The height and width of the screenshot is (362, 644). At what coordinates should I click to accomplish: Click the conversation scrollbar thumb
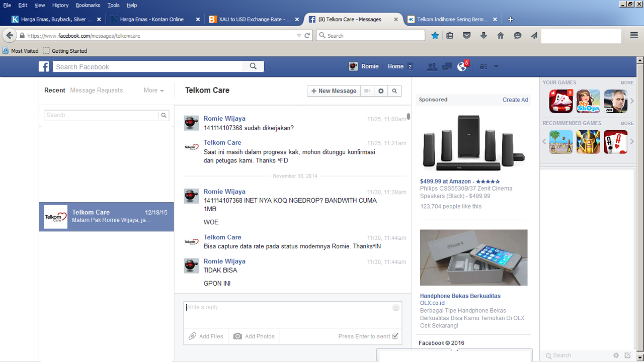coord(409,117)
